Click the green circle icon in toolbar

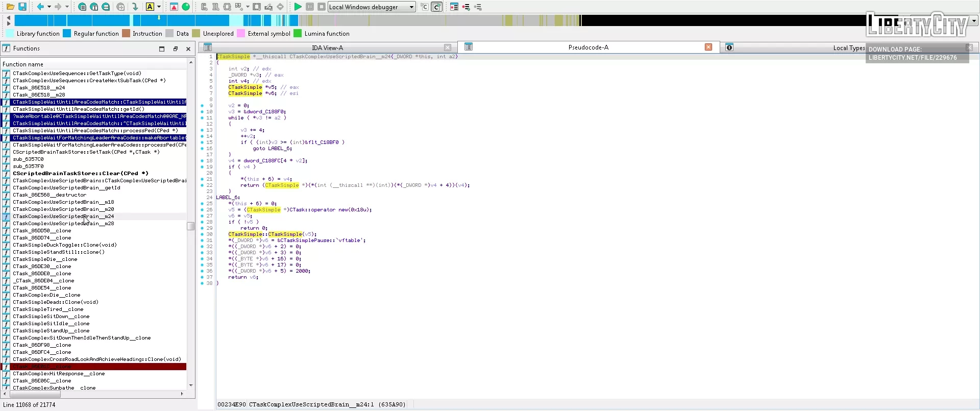(186, 7)
